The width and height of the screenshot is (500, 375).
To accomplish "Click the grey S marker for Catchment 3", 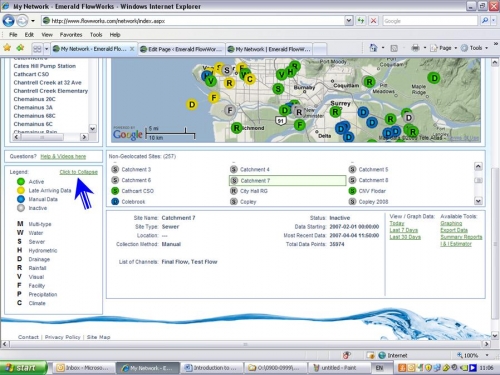I will point(115,169).
